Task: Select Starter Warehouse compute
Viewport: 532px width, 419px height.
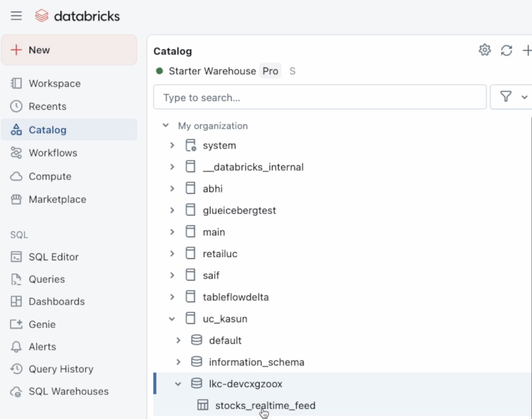Action: click(212, 71)
